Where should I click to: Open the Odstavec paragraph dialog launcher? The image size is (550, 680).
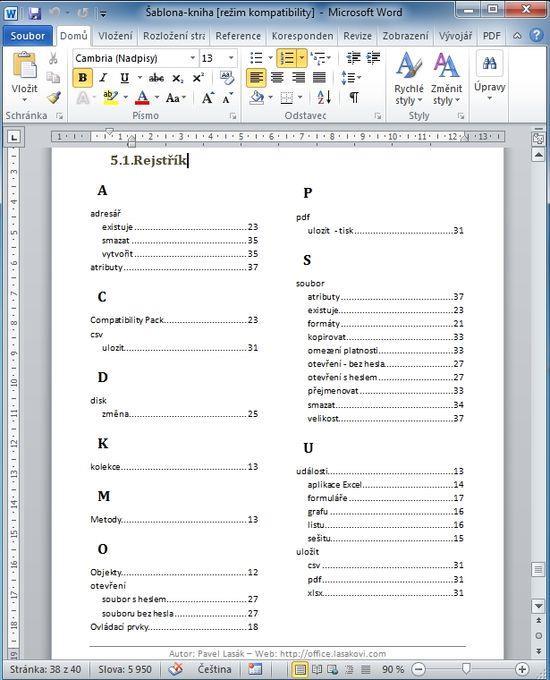coord(378,116)
